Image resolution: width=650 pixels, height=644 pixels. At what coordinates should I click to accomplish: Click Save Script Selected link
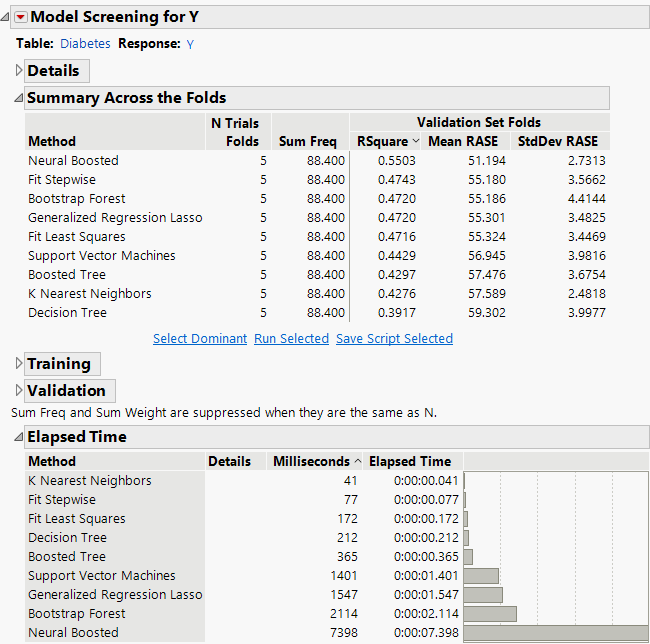point(394,339)
